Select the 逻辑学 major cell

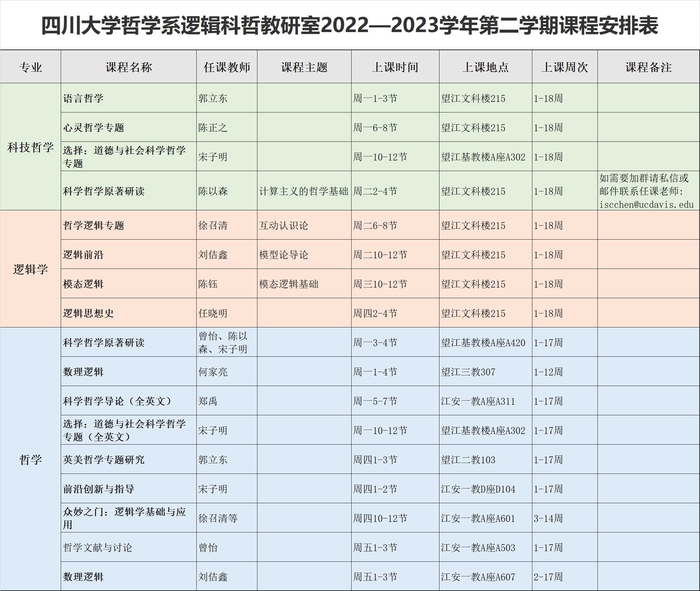click(x=31, y=269)
